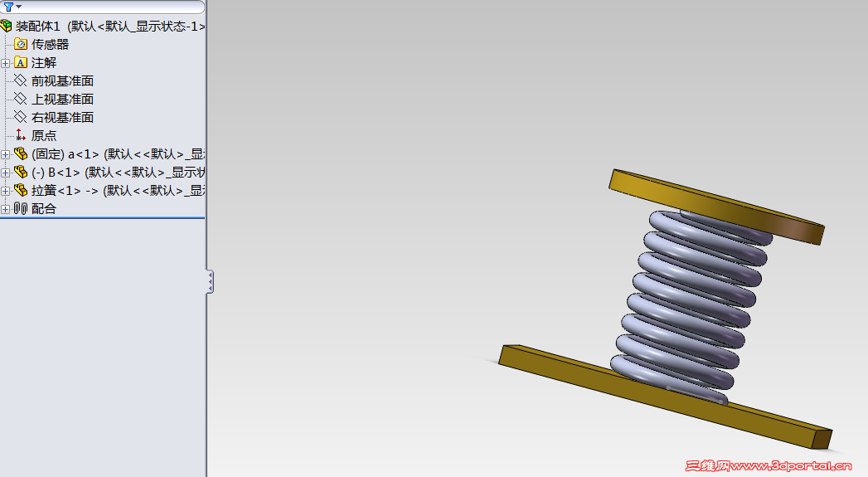This screenshot has height=477, width=868.
Task: Click the (-) B<1> part icon
Action: pos(21,173)
